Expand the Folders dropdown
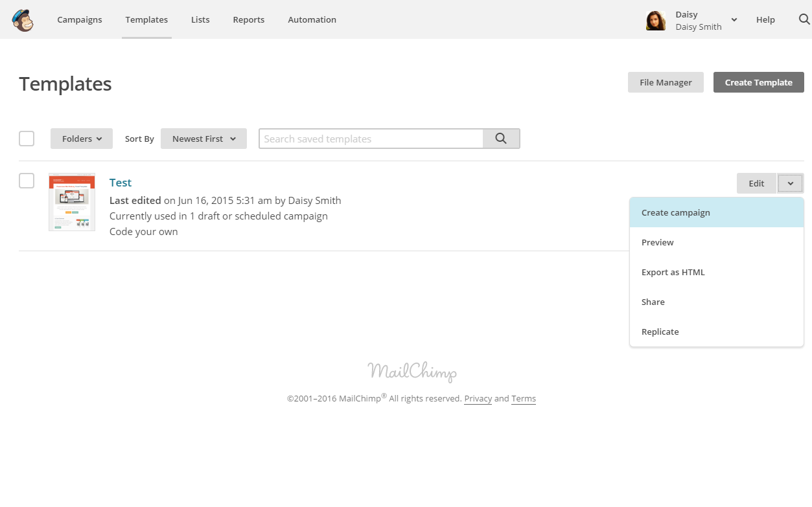 [x=82, y=139]
